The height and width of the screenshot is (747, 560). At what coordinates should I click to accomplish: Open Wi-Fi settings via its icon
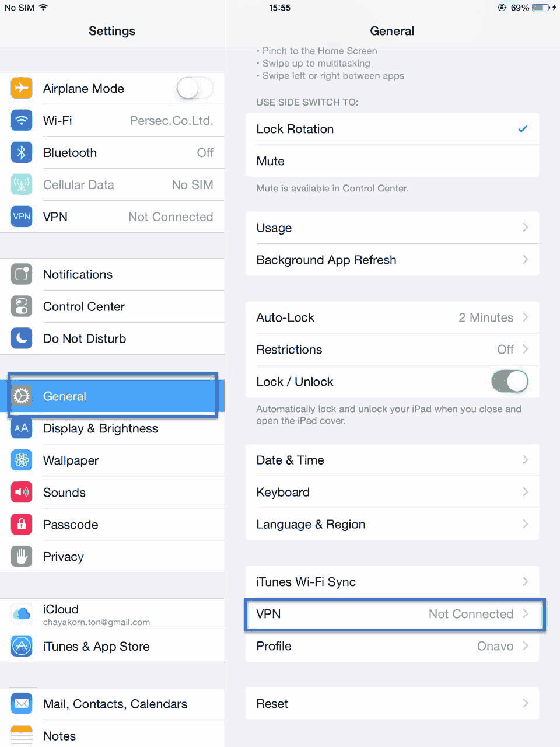click(x=22, y=120)
